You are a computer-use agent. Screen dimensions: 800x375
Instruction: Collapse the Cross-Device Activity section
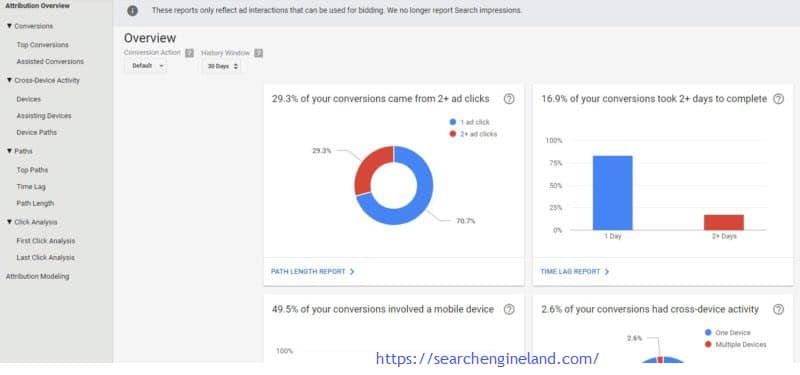click(x=9, y=81)
